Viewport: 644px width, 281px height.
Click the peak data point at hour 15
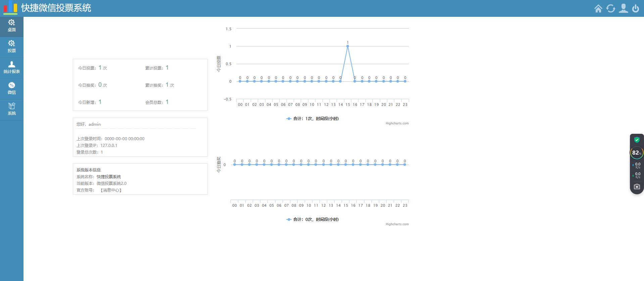348,46
